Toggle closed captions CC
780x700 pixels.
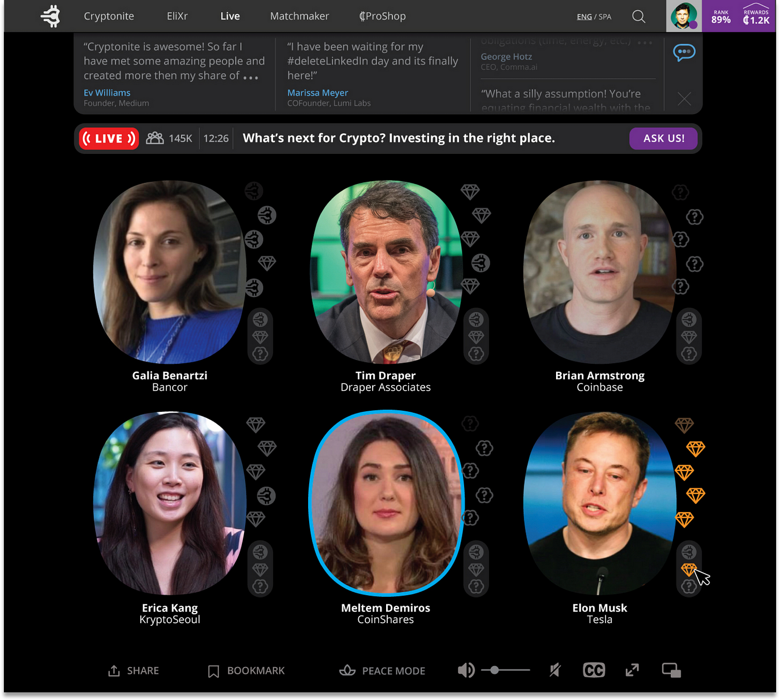click(594, 670)
